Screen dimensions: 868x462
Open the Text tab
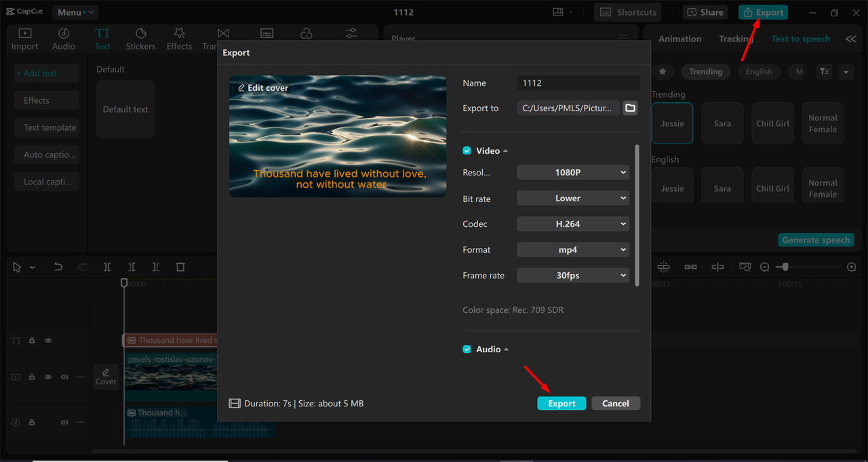pyautogui.click(x=102, y=39)
